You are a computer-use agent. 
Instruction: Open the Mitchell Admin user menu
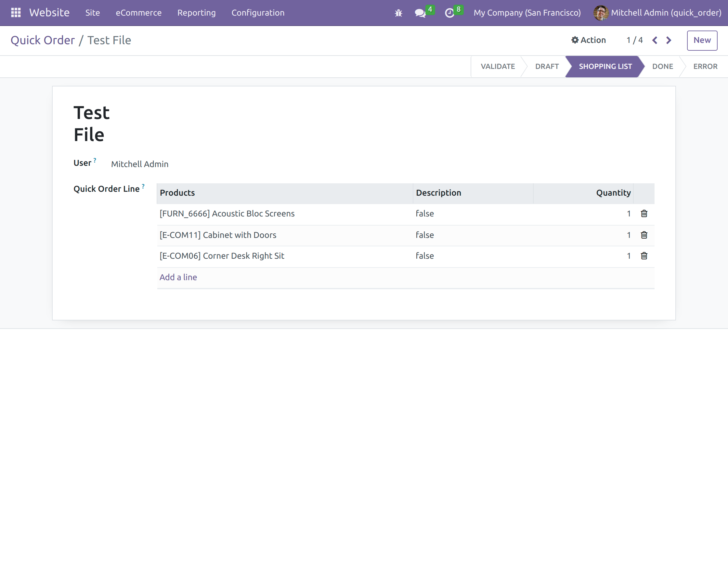click(657, 13)
